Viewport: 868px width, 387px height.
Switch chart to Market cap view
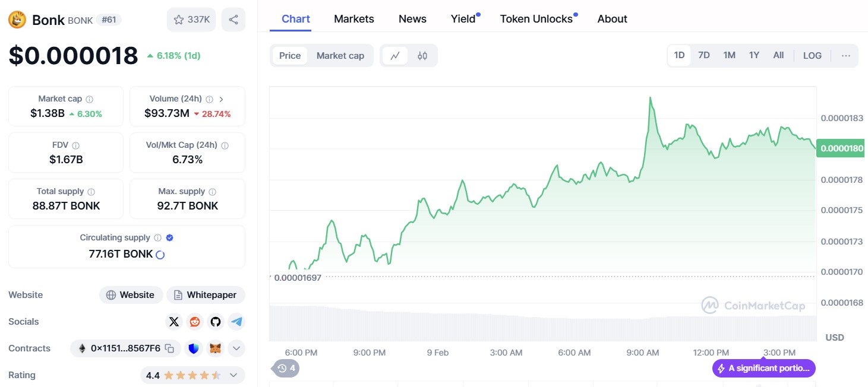(x=340, y=56)
